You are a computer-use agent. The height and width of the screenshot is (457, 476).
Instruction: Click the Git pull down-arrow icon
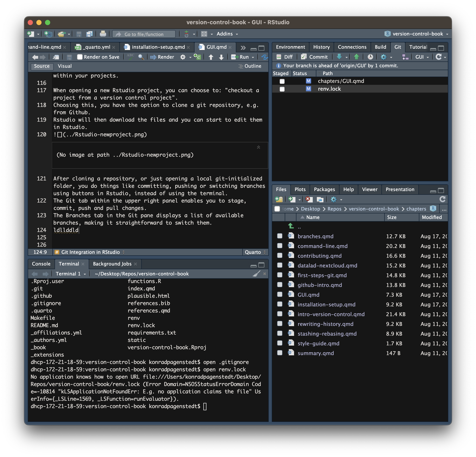click(x=339, y=57)
